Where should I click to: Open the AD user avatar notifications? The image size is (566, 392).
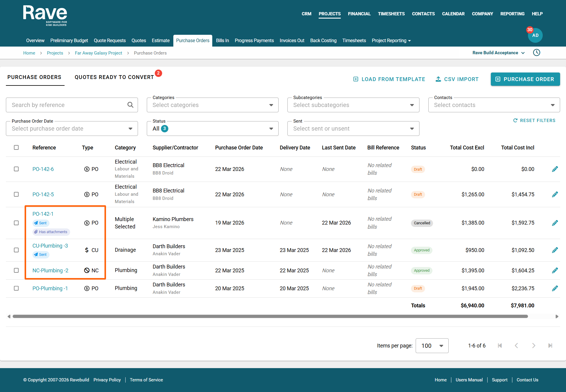tap(535, 35)
